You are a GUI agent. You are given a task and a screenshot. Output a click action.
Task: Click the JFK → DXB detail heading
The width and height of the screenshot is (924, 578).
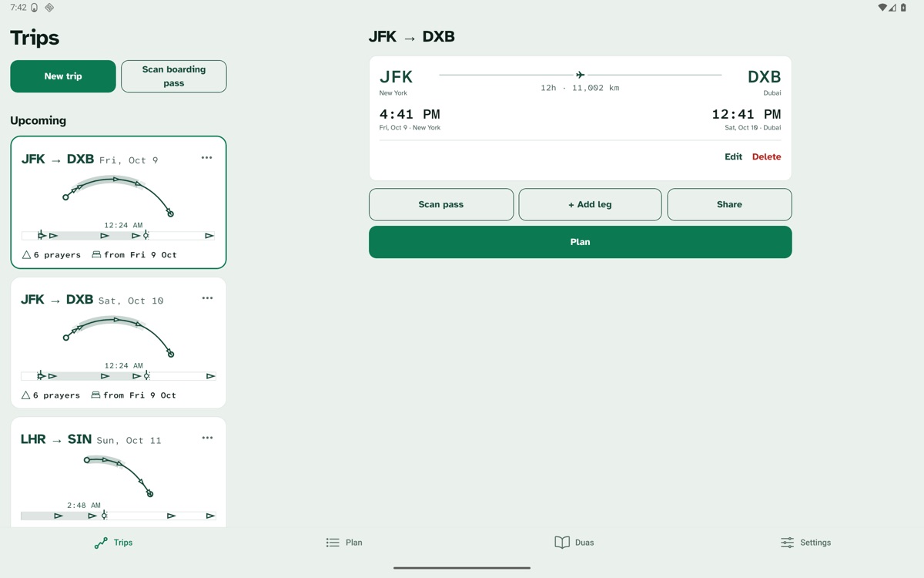pyautogui.click(x=411, y=36)
